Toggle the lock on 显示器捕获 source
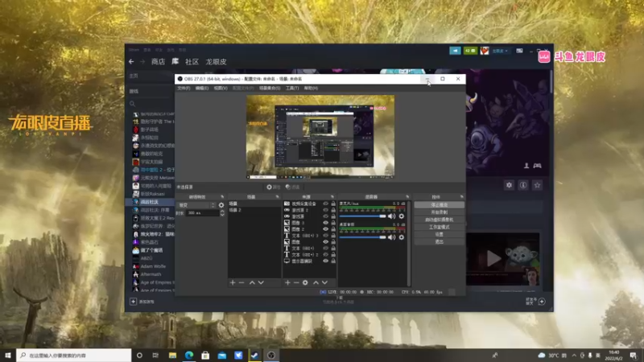Viewport: 644px width, 362px height. (333, 261)
